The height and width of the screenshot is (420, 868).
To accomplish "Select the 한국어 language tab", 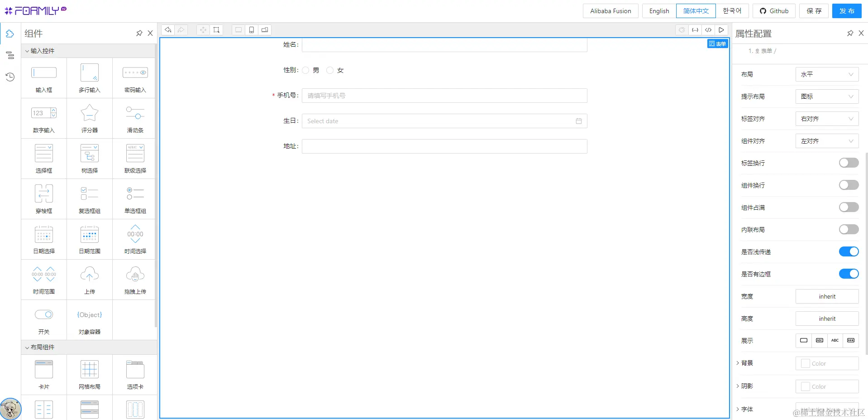I will click(x=732, y=10).
